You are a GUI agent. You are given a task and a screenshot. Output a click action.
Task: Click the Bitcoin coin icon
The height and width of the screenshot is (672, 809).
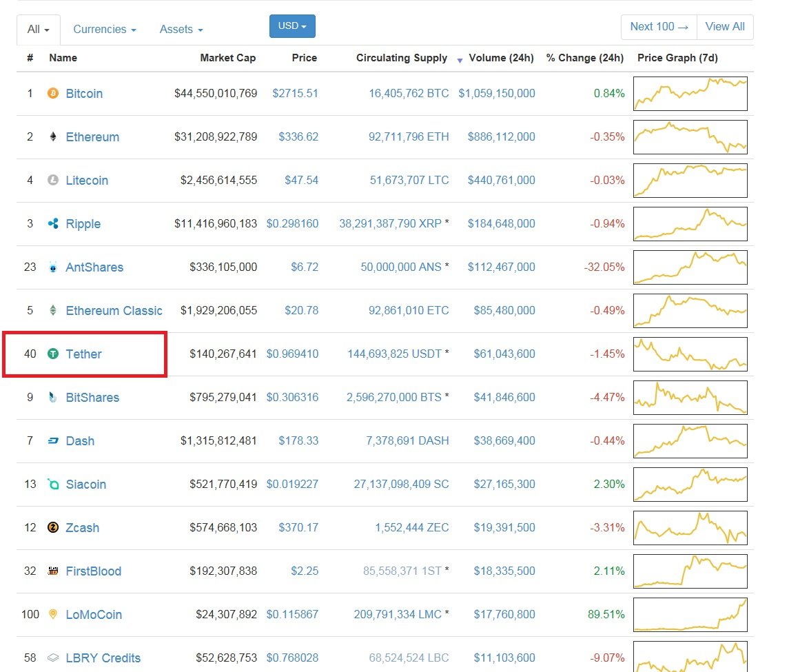pyautogui.click(x=52, y=93)
